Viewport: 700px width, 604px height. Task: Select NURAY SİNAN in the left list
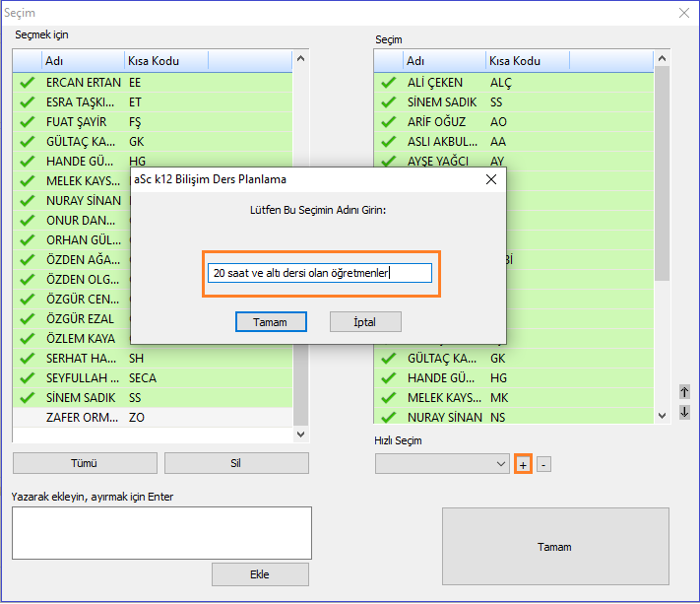72,201
